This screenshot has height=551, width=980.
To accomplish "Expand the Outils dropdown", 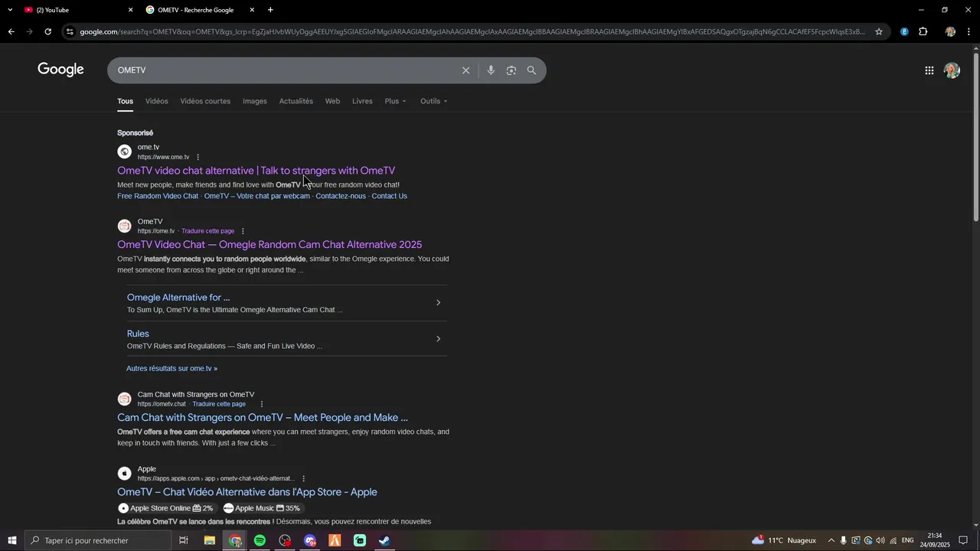I will 434,101.
